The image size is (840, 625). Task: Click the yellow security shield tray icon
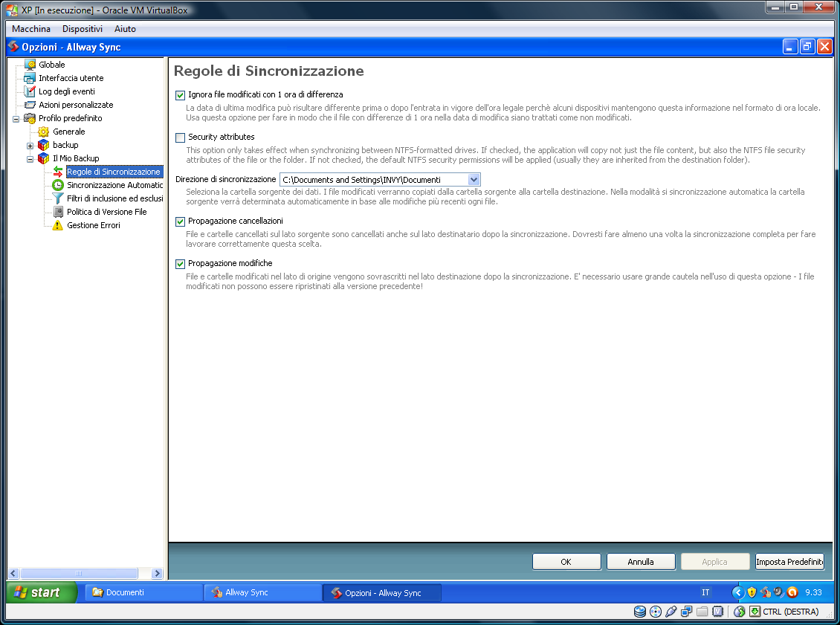pyautogui.click(x=752, y=592)
